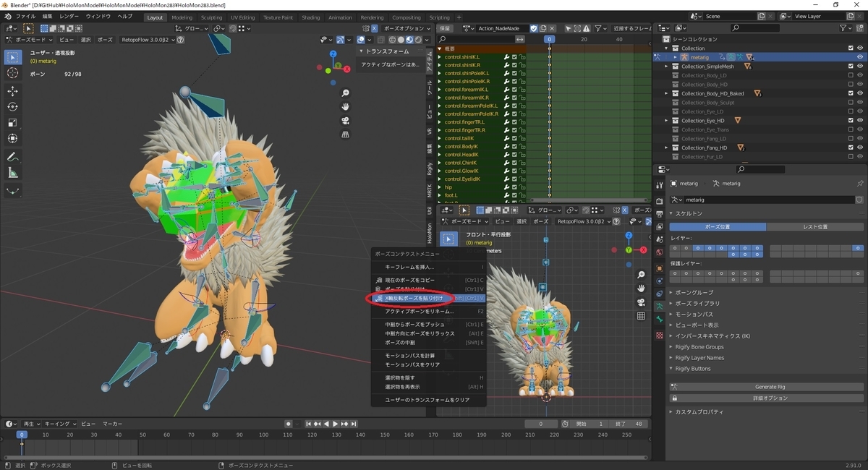Toggle X-axis mirror button in left viewport header

[374, 28]
